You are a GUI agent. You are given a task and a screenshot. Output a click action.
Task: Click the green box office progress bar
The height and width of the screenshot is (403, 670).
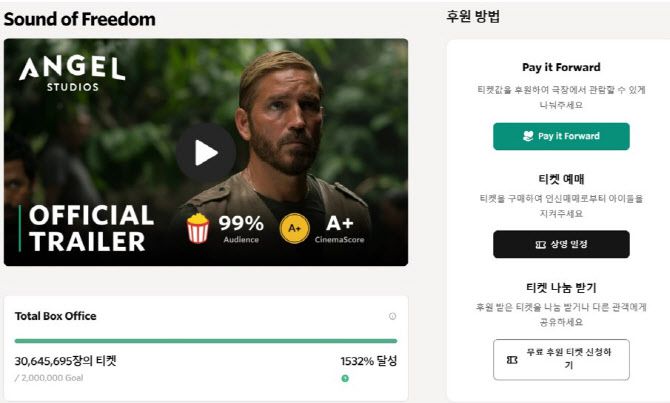pyautogui.click(x=205, y=341)
